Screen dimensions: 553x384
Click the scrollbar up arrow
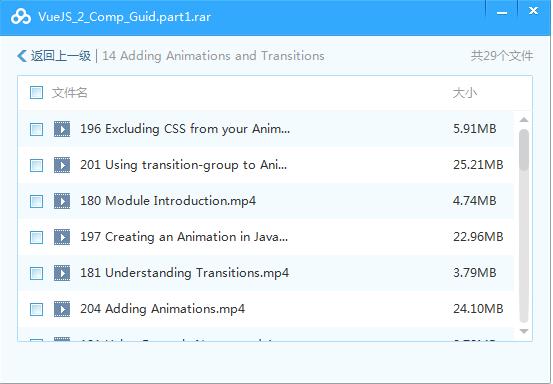(524, 120)
